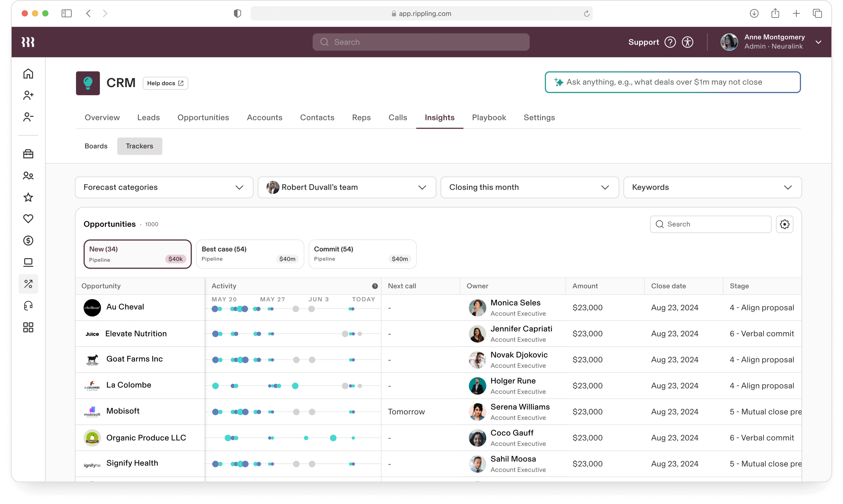Click the CRM lightbulb app icon

(x=88, y=83)
